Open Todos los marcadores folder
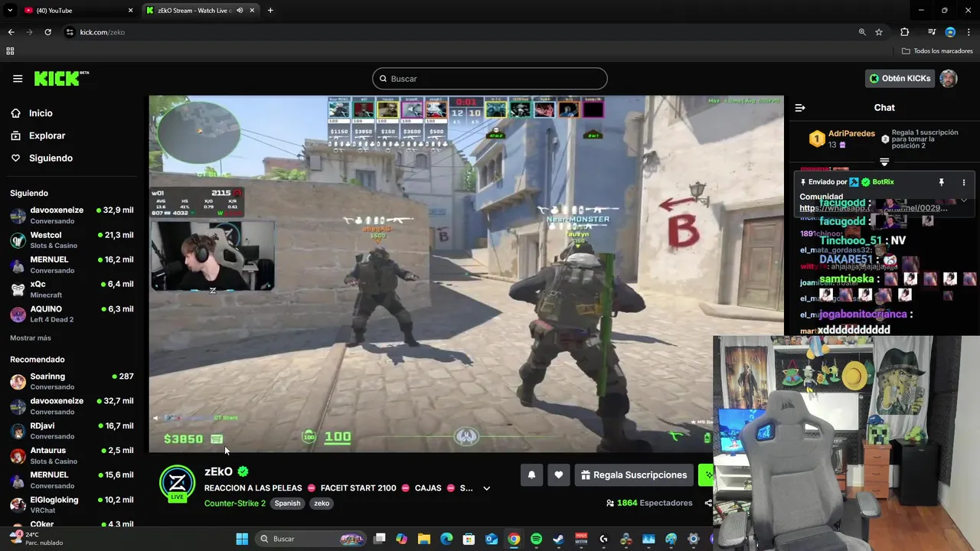Image resolution: width=980 pixels, height=551 pixels. tap(937, 51)
